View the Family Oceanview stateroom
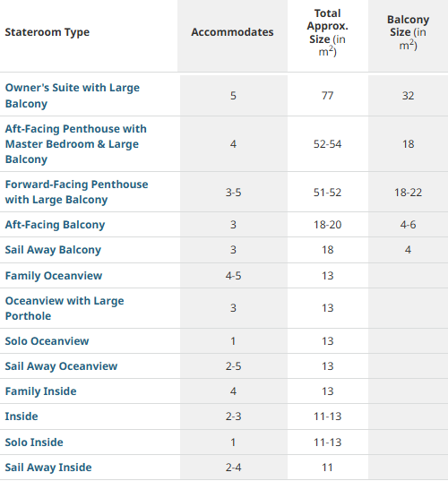 (x=54, y=276)
